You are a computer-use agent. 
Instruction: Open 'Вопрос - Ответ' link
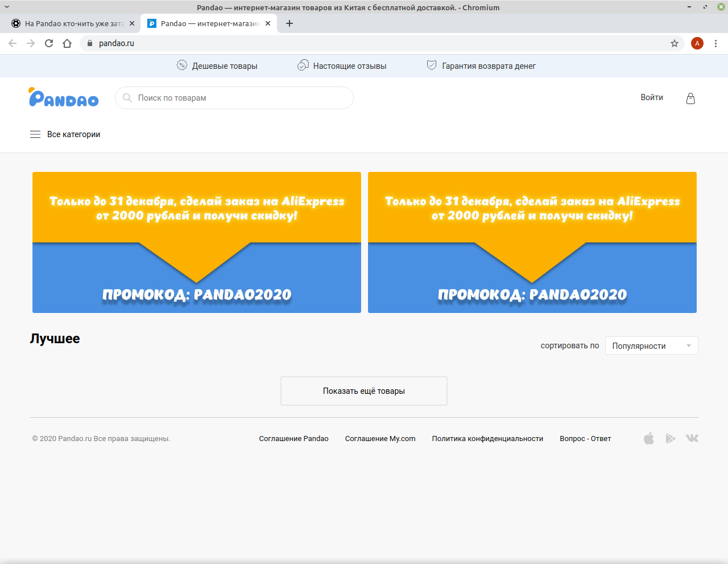click(585, 439)
